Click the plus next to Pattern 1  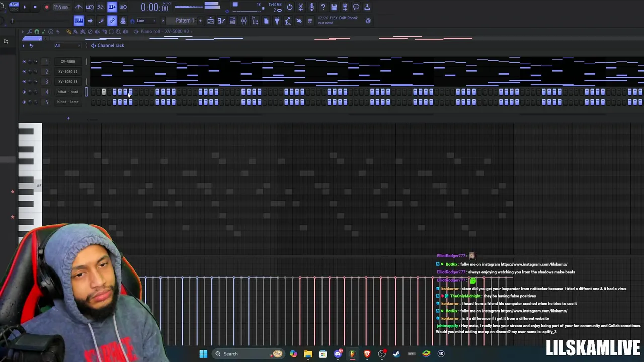200,21
